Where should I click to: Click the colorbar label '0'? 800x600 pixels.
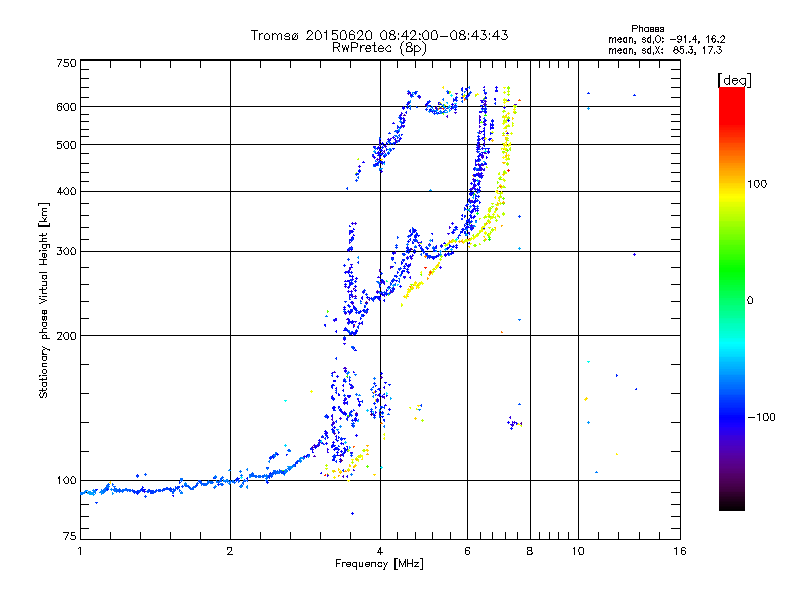(x=750, y=300)
